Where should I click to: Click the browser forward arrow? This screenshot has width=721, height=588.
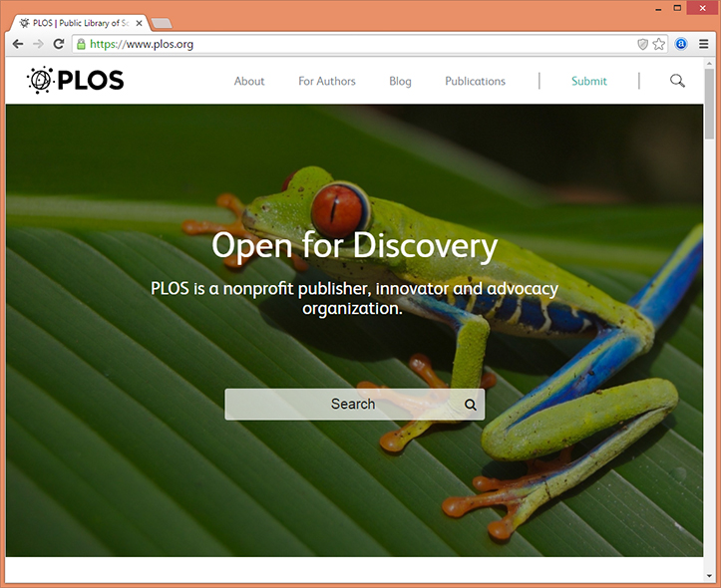click(38, 44)
